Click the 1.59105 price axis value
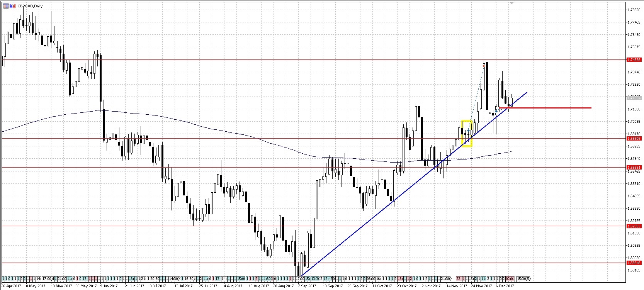644x290 pixels. tap(634, 270)
